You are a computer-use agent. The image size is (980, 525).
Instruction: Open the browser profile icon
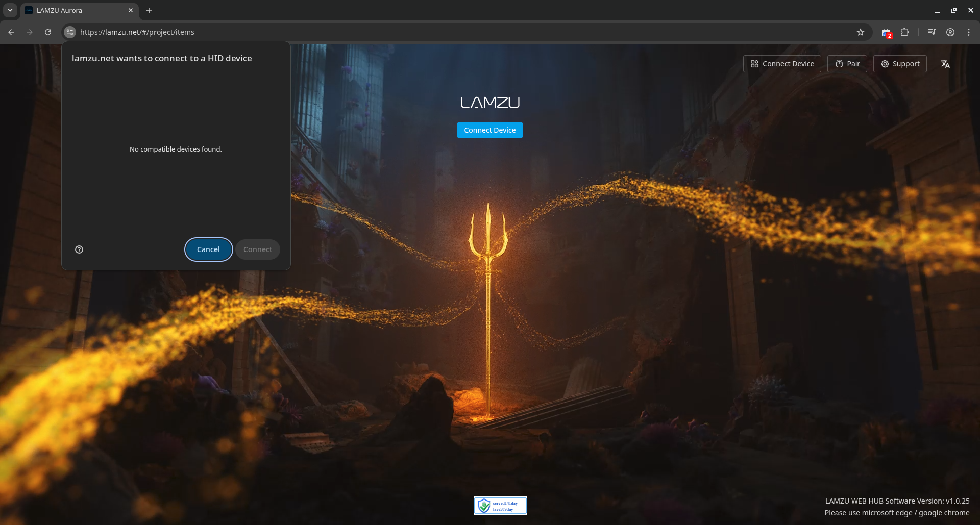pos(950,32)
